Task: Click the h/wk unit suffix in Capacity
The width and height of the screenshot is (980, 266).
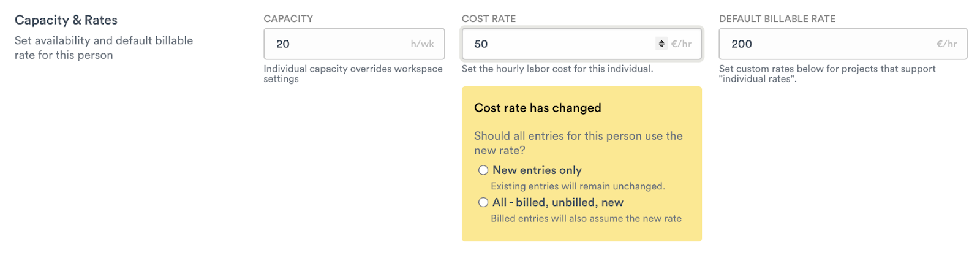Action: pos(422,44)
